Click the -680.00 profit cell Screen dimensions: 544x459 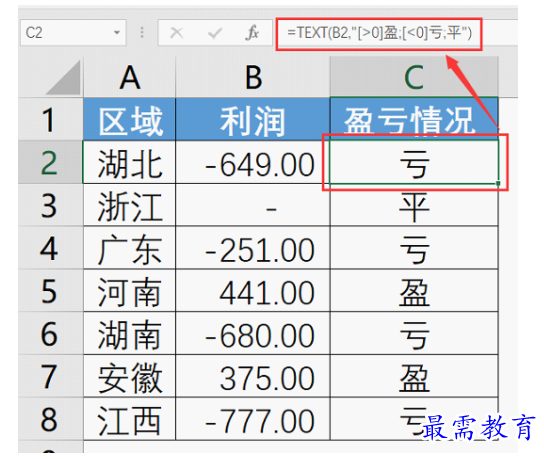click(x=253, y=333)
